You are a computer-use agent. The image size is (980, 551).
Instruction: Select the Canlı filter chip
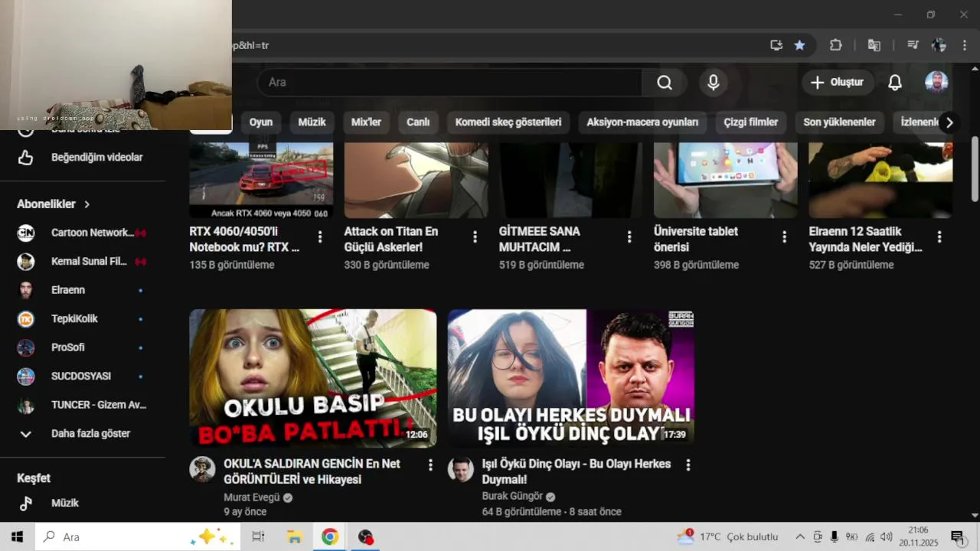418,122
